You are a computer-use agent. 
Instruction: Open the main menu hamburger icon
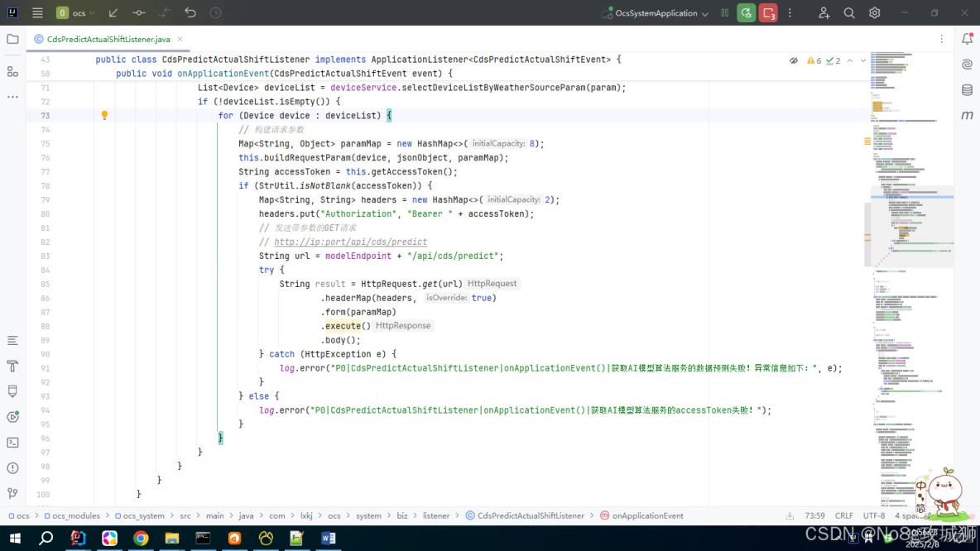(36, 12)
